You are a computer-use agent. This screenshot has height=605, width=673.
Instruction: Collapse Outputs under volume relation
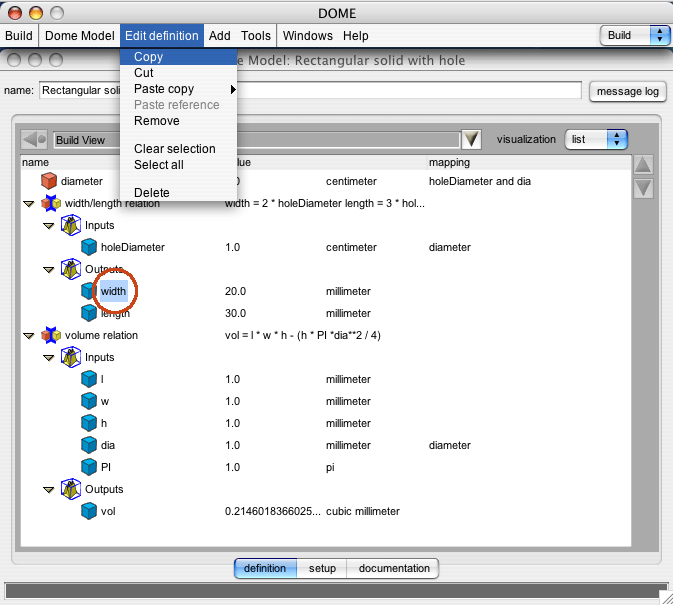tap(49, 490)
